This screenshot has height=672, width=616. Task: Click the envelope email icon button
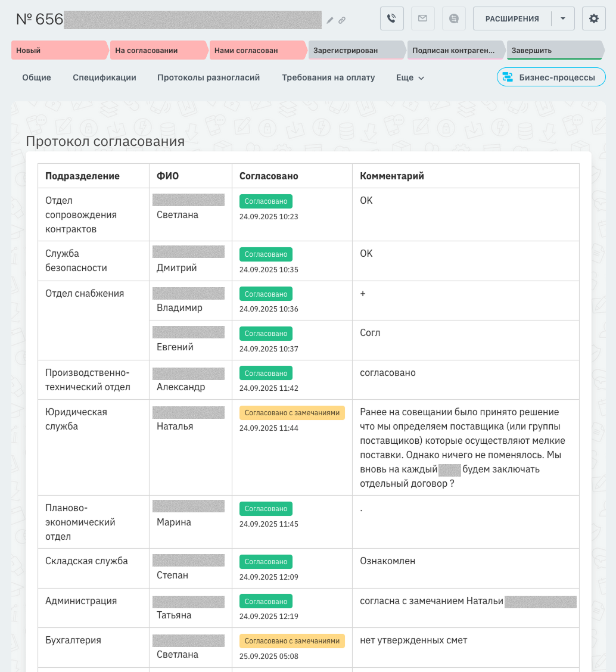(422, 18)
